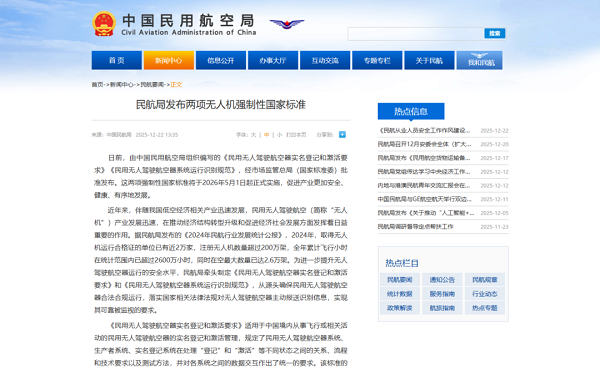Viewport: 600px width, 369px height.
Task: Click the site search input field
Action: pyautogui.click(x=416, y=34)
